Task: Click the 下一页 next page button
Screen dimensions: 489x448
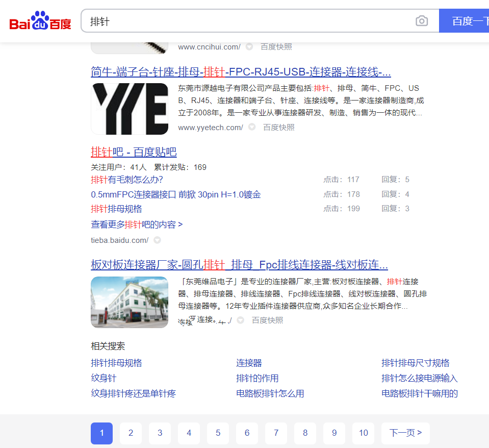Action: click(405, 433)
